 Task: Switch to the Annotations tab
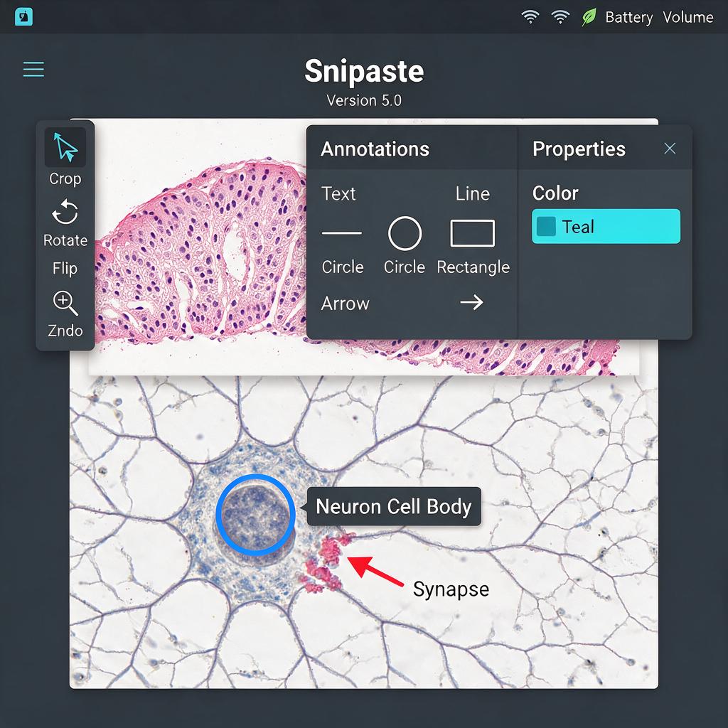tap(375, 149)
